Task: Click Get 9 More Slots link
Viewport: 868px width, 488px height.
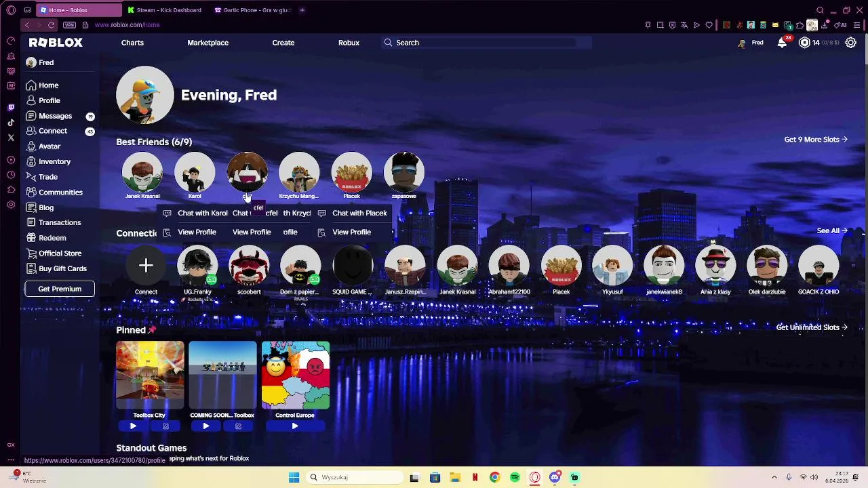Action: [816, 140]
